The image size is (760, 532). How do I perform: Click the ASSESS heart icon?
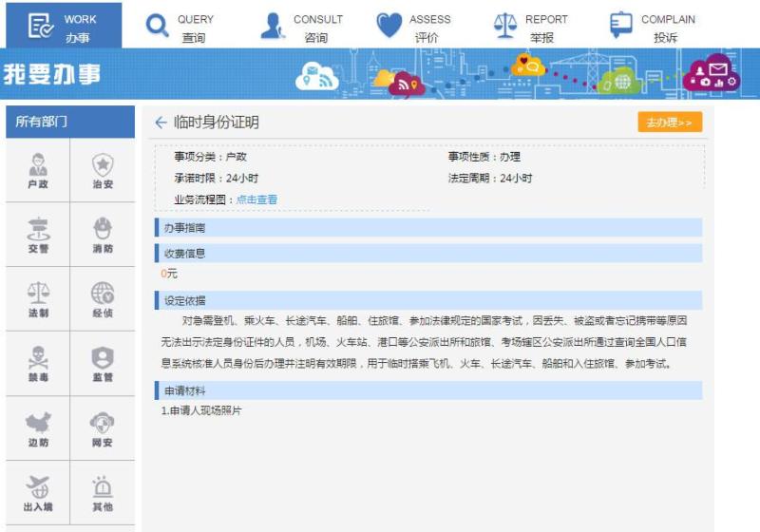point(389,26)
